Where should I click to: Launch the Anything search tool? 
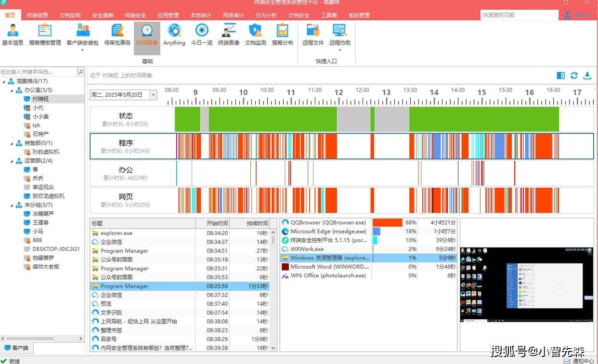coord(174,35)
